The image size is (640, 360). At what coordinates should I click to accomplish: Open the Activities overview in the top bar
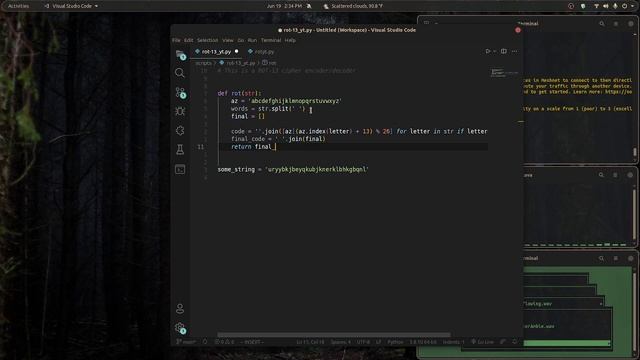pyautogui.click(x=18, y=6)
